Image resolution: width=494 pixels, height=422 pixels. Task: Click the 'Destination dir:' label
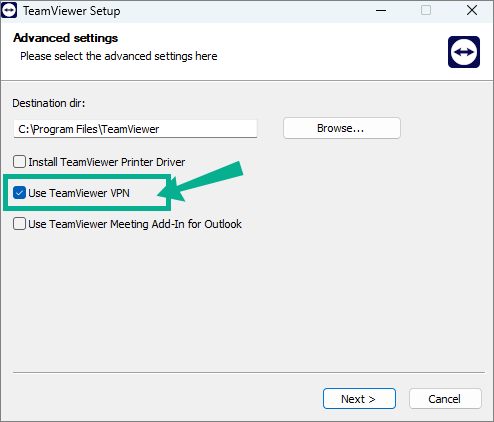pos(49,103)
